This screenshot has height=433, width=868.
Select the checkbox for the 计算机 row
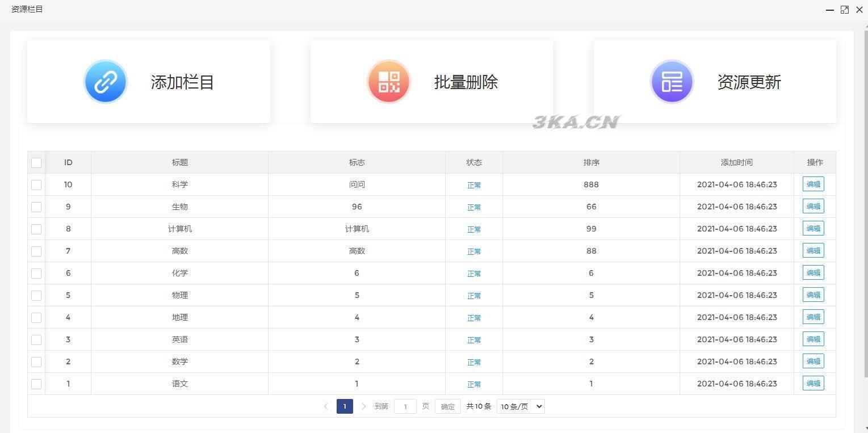[x=36, y=229]
